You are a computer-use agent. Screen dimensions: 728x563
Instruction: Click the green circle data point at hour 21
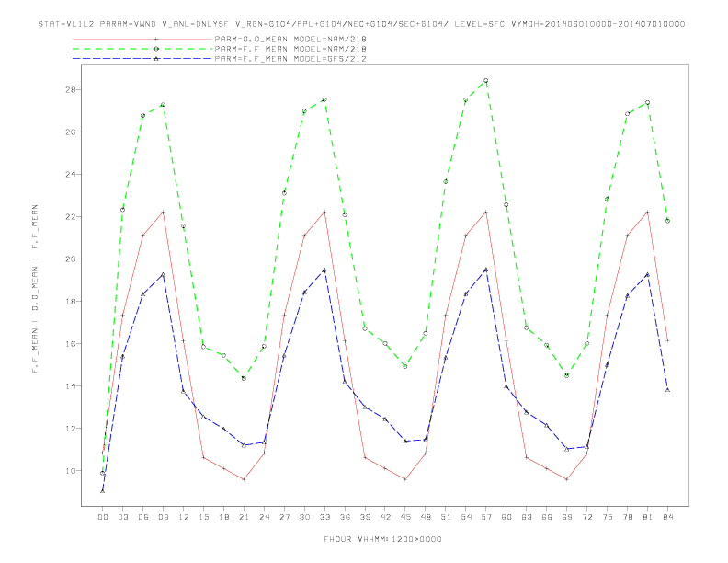point(244,378)
